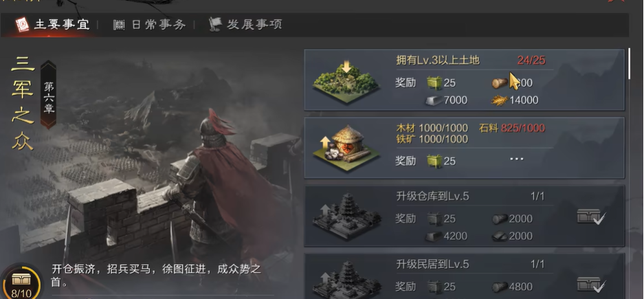Open the 拥有Lv.3以上土地 quest

(464, 80)
